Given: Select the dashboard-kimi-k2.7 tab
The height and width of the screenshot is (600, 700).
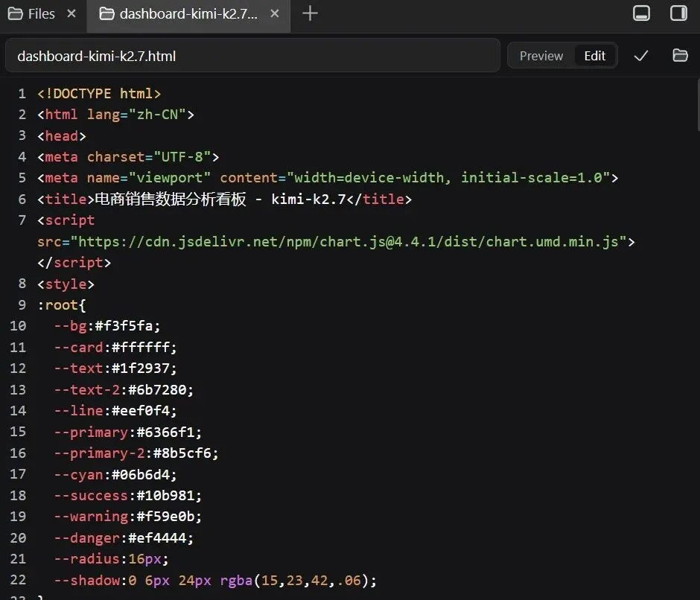Looking at the screenshot, I should 188,14.
